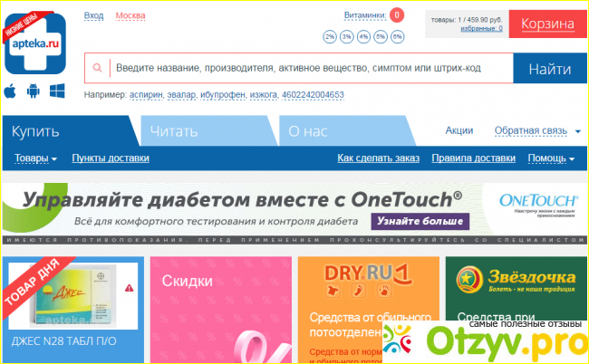Click the 4% discount circle
Screen dimensions: 589x364
pos(363,36)
